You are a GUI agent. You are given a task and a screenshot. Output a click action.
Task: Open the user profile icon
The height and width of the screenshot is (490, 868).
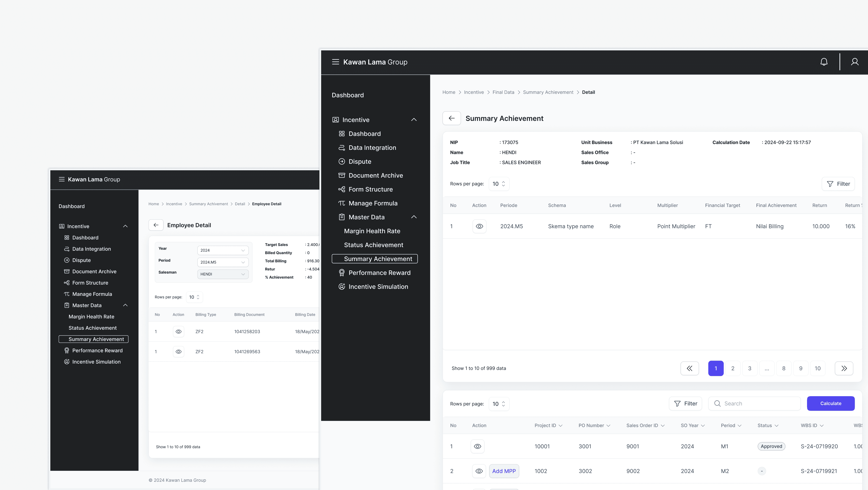coord(855,62)
